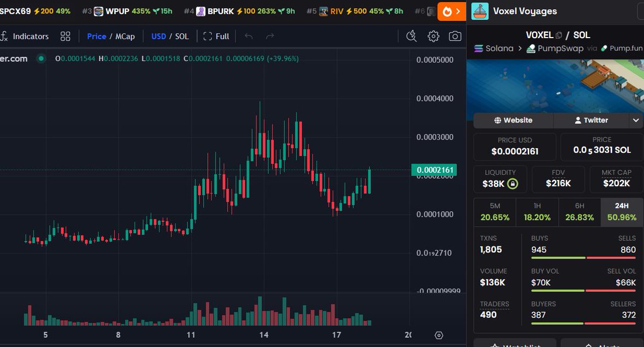Open chart settings gear icon

click(433, 36)
